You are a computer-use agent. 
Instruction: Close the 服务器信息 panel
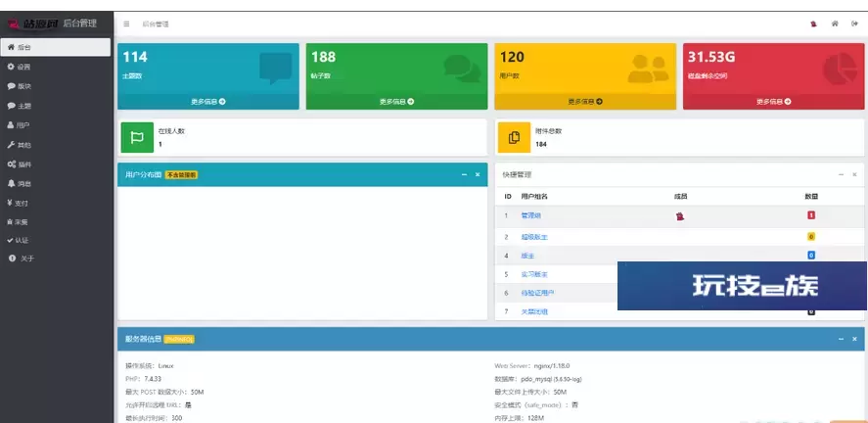pyautogui.click(x=854, y=339)
